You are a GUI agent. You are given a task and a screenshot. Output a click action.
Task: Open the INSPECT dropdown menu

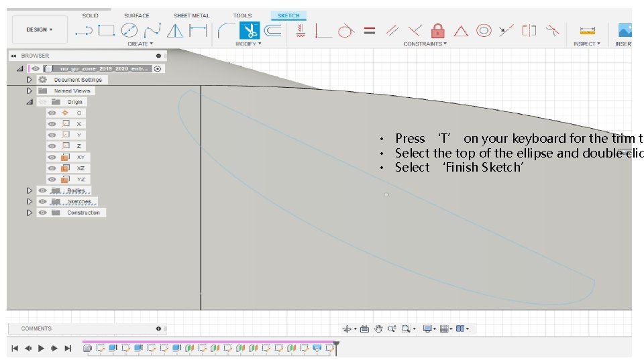pos(587,44)
